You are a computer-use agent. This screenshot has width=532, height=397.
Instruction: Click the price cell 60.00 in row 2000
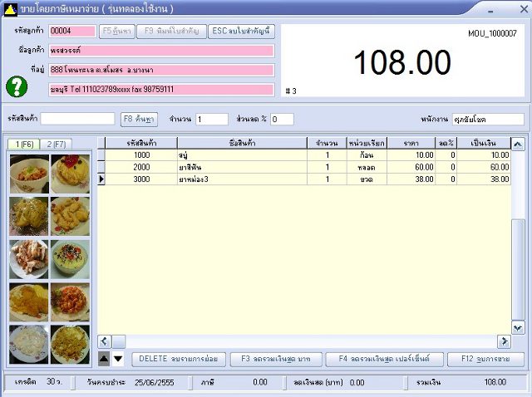click(411, 167)
